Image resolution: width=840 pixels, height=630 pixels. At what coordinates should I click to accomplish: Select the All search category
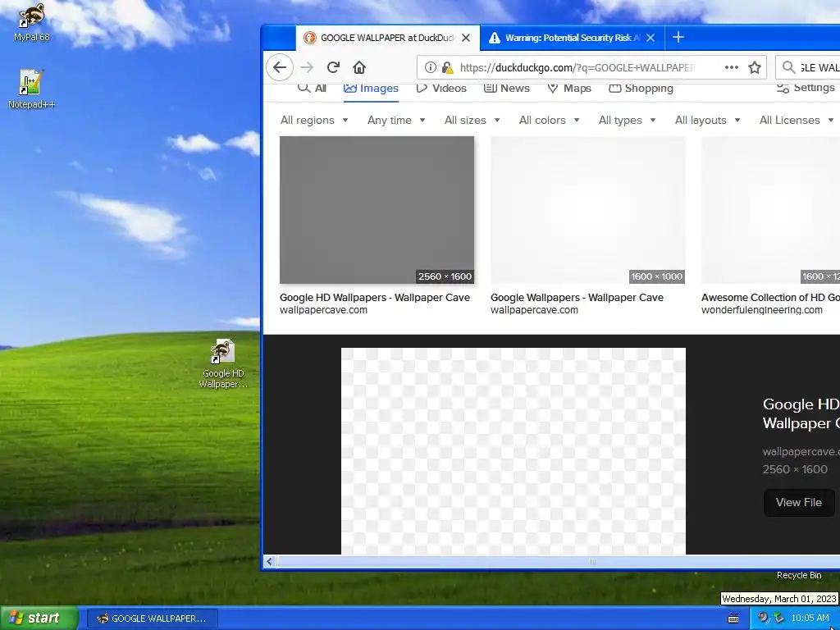(x=312, y=89)
